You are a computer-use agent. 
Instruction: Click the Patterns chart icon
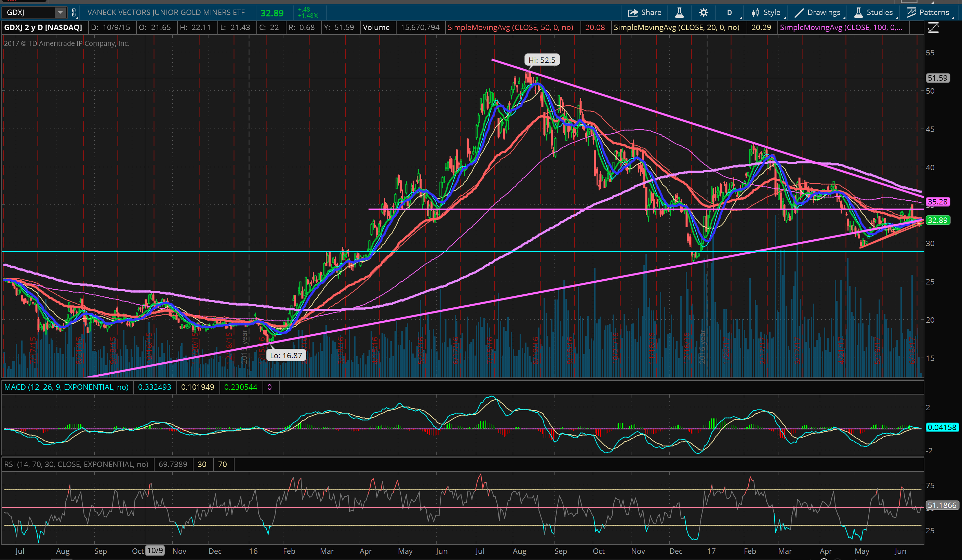pos(911,13)
